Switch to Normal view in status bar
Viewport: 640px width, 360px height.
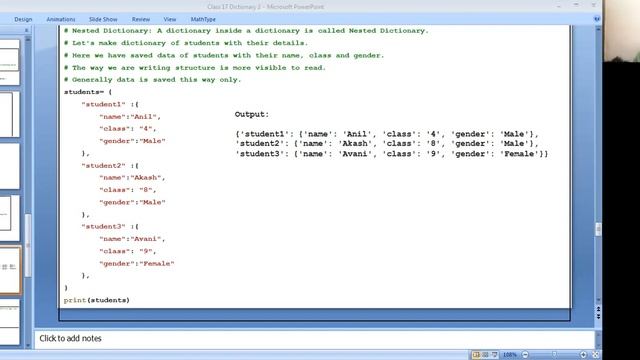pos(476,355)
